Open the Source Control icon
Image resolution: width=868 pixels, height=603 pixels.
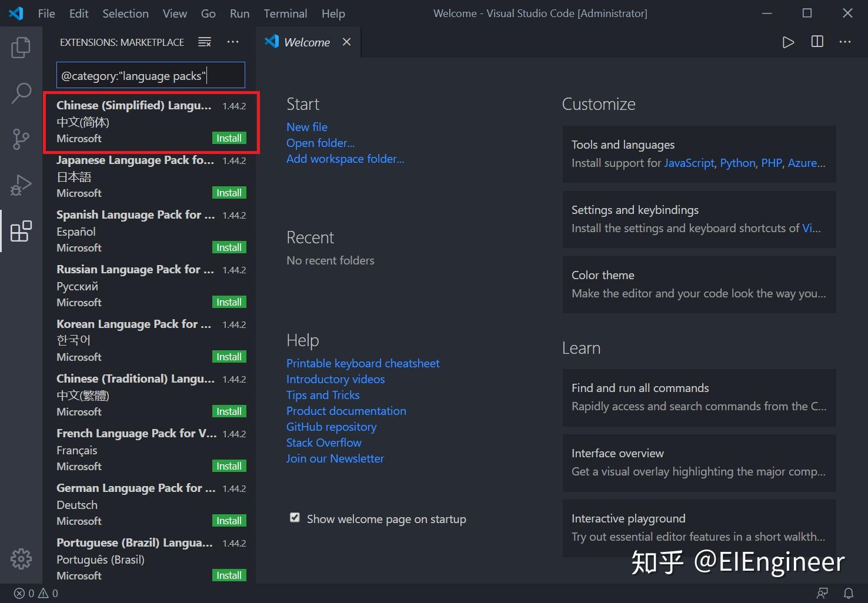(x=21, y=139)
